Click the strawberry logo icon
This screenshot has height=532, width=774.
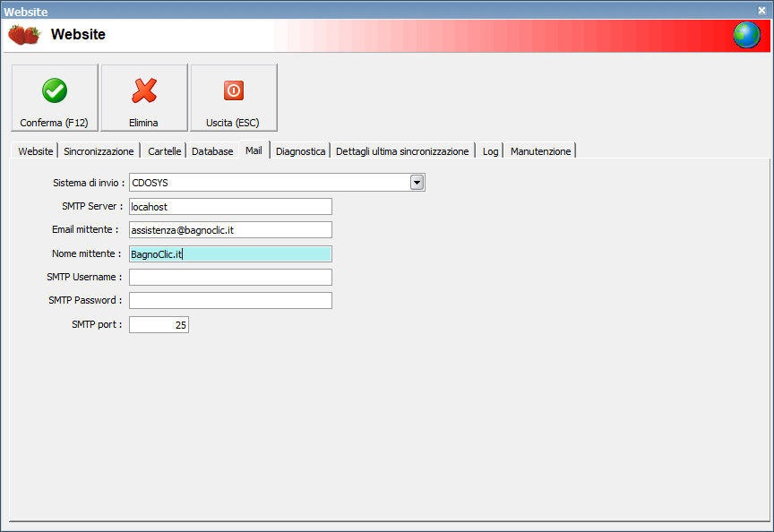coord(24,35)
